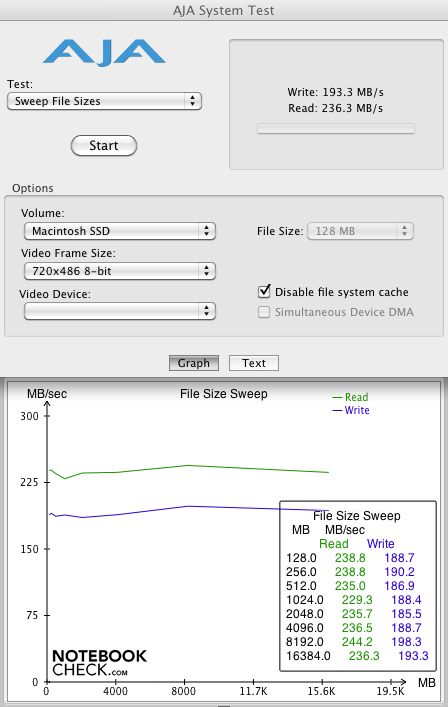Toggle Disable file system cache checkbox

[x=264, y=292]
